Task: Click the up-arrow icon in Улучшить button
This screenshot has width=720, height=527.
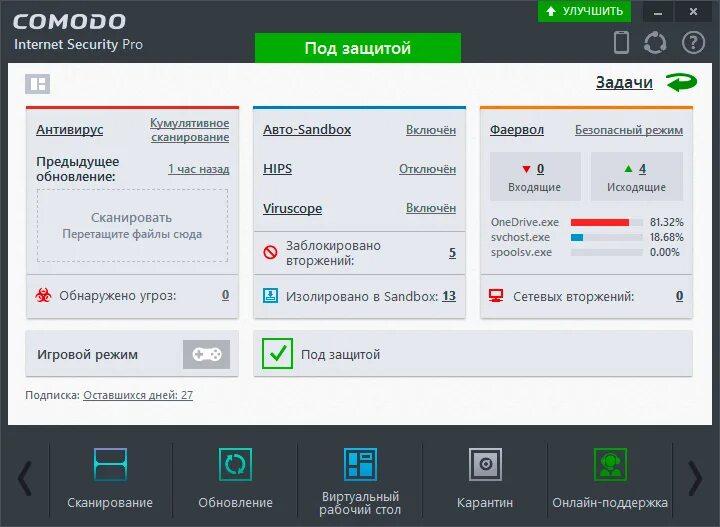Action: tap(551, 11)
